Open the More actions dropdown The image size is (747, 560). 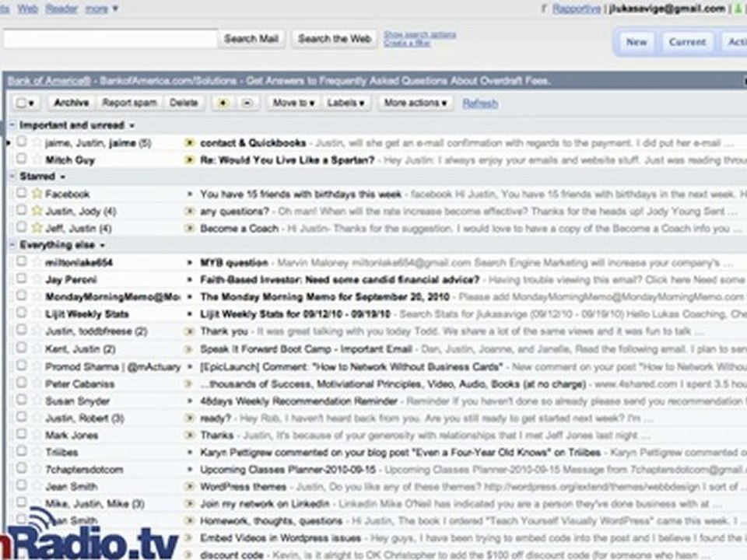click(415, 103)
